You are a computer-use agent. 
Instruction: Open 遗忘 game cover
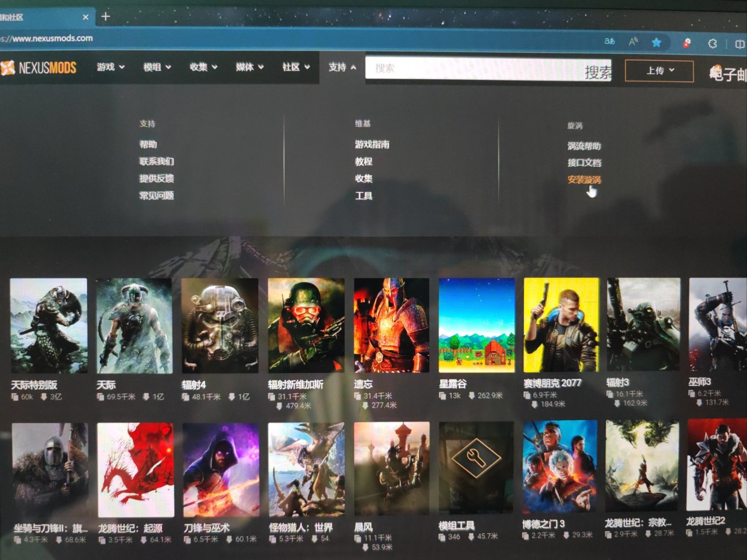[x=391, y=325]
